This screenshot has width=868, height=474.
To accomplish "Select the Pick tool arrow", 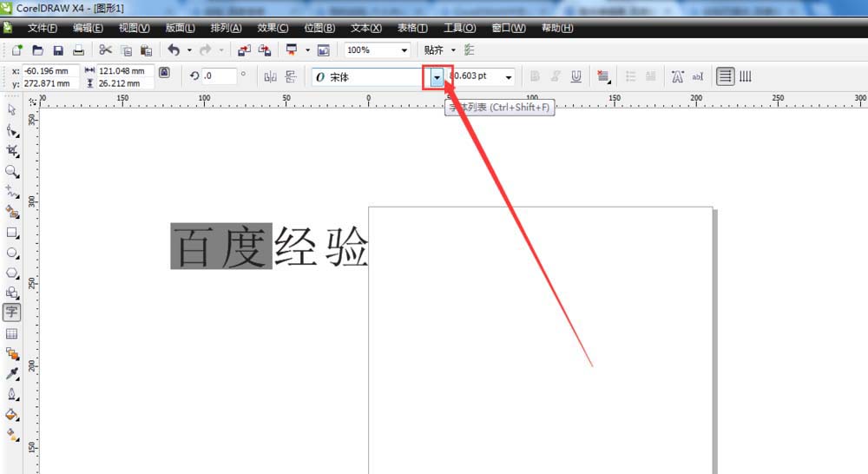I will point(11,109).
